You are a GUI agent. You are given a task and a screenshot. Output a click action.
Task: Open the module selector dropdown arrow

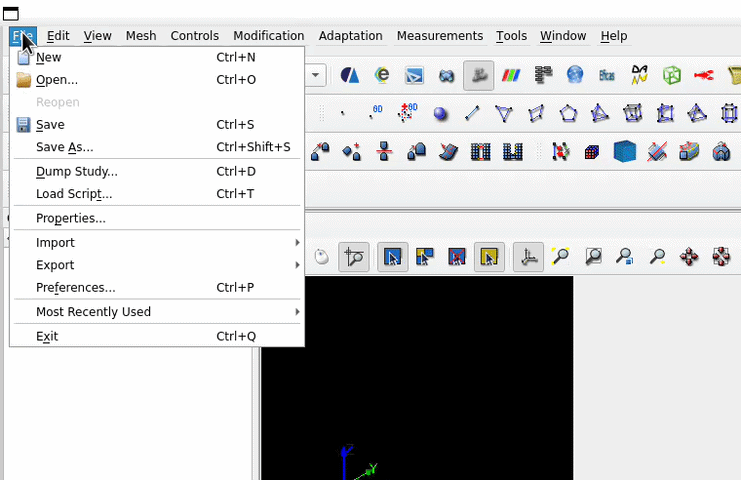tap(315, 75)
